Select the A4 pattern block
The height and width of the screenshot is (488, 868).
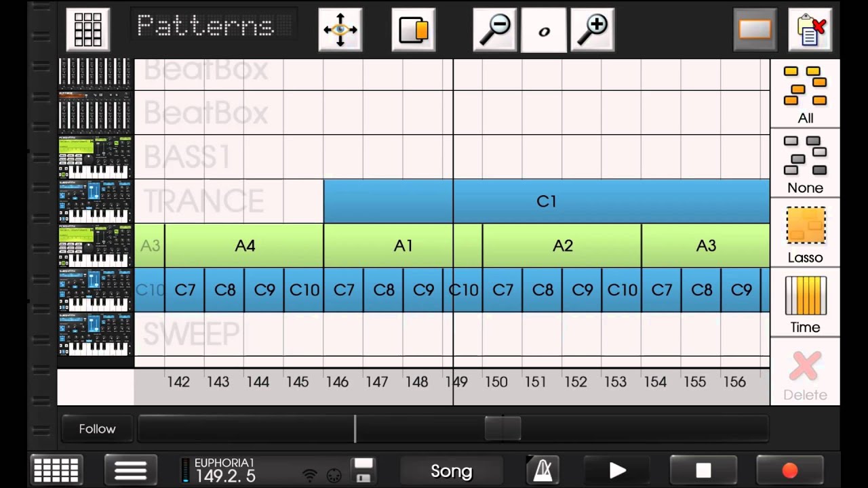244,245
